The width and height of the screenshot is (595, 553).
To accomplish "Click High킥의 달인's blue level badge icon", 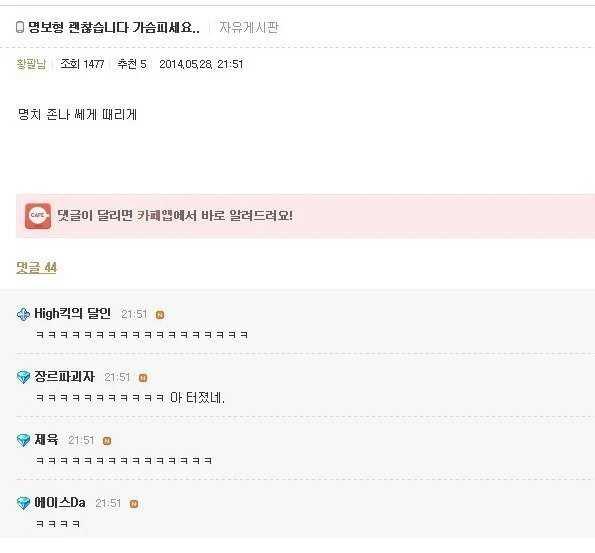I will [24, 314].
